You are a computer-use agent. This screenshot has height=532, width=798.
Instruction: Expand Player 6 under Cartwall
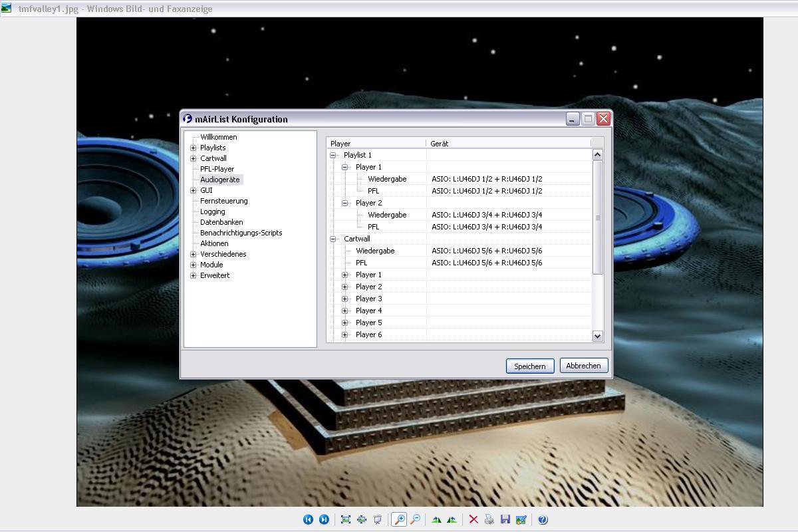tap(345, 334)
